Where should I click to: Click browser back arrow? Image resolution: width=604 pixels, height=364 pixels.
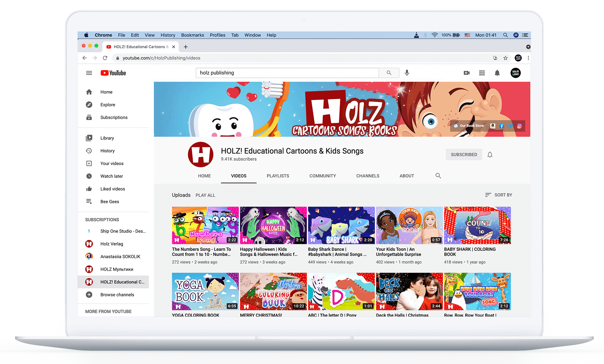pyautogui.click(x=85, y=58)
